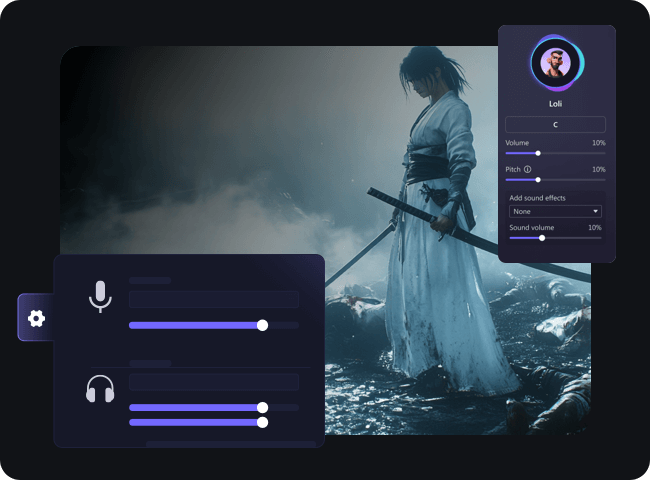Click the "C" keybind button
The width and height of the screenshot is (650, 480).
pos(555,125)
